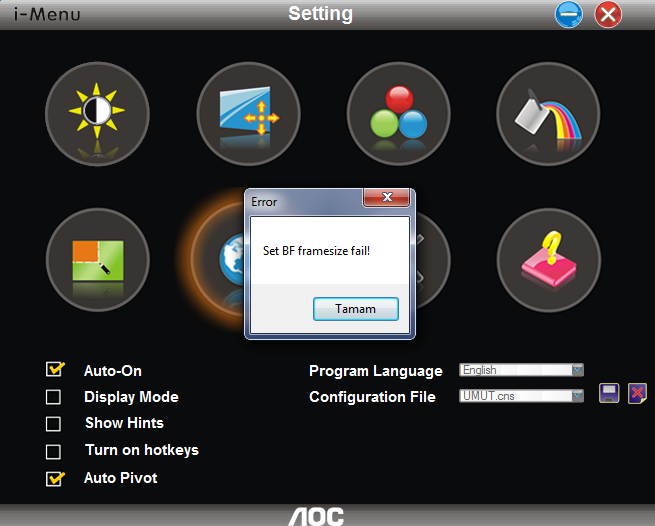655x526 pixels.
Task: Click the i-Menu title text
Action: tap(47, 15)
